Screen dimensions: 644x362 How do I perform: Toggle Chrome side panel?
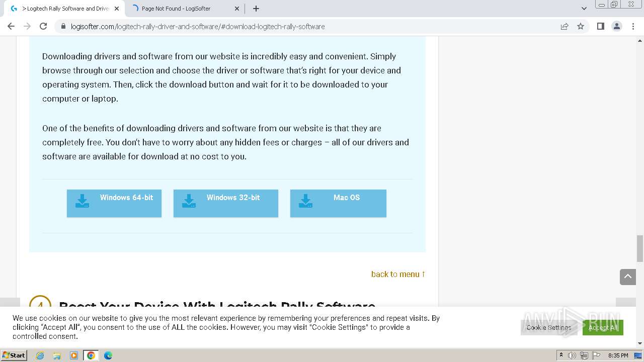tap(600, 26)
